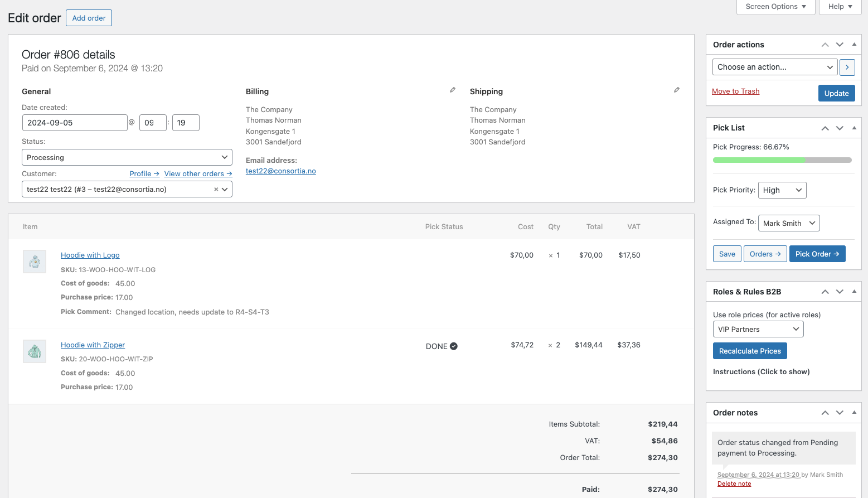The image size is (868, 498).
Task: Click the Pick Progress bar
Action: (782, 160)
